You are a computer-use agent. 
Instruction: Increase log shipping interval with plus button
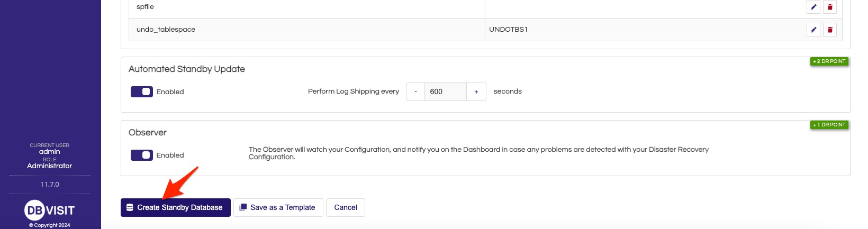tap(476, 91)
